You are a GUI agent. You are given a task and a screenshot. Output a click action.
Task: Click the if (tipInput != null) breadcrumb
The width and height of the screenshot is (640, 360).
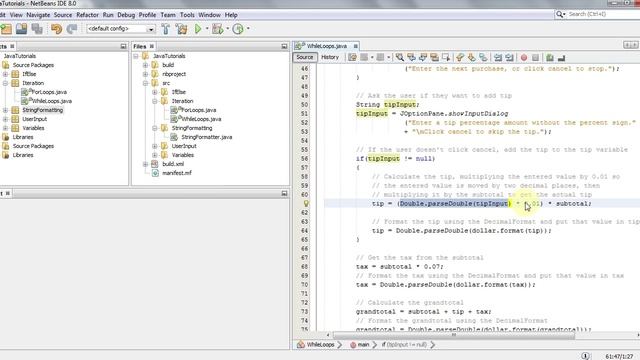click(x=404, y=344)
